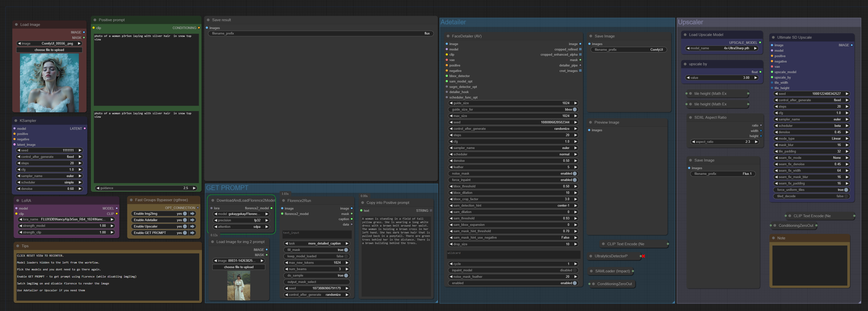
Task: Click the collapse dot on SAMLoader (Impact)
Action: (x=591, y=271)
